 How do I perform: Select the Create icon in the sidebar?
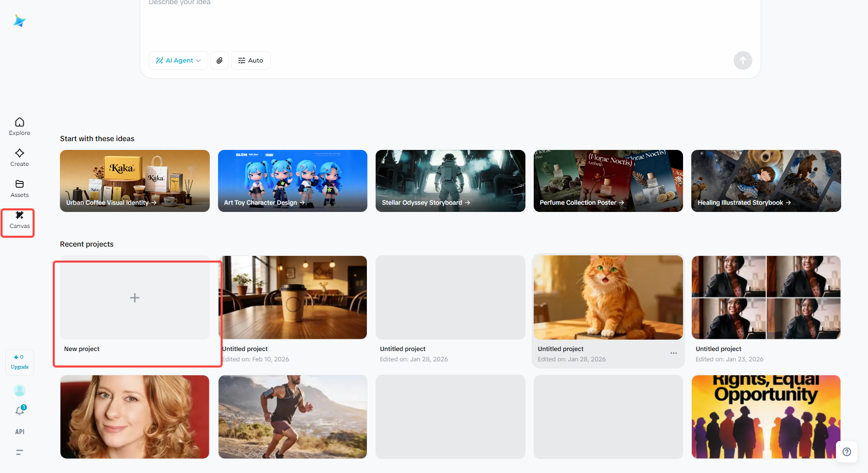click(x=19, y=157)
